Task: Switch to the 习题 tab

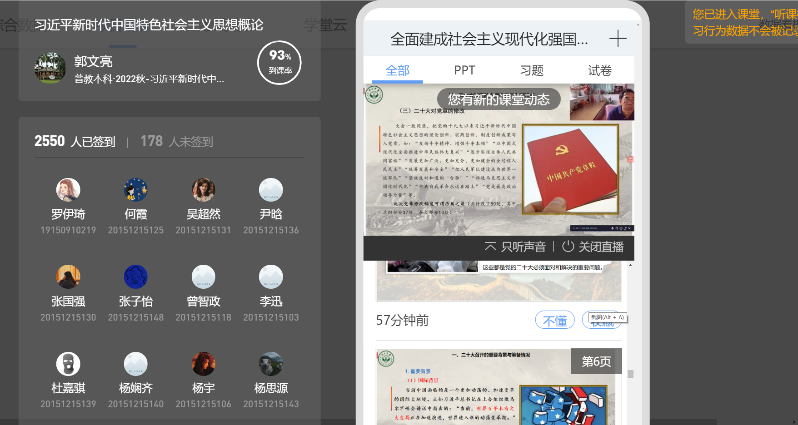Action: tap(532, 70)
